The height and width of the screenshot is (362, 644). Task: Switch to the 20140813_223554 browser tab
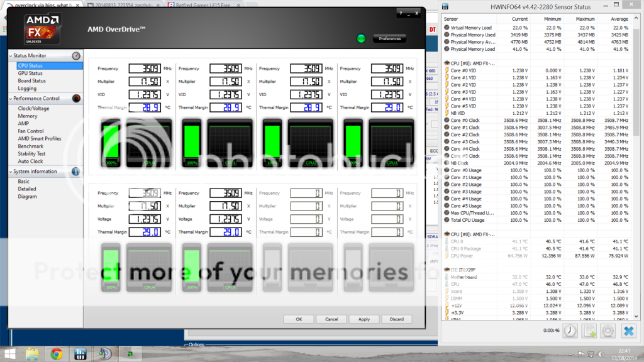click(x=123, y=4)
